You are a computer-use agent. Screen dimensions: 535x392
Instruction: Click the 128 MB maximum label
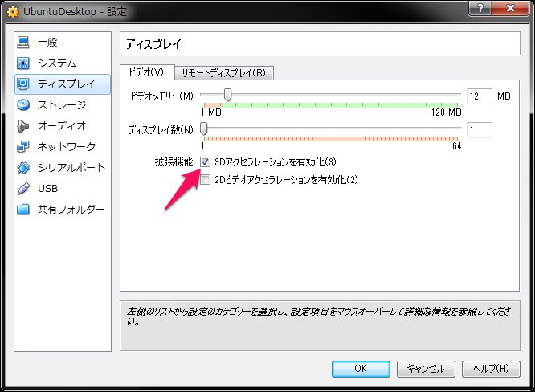[x=447, y=112]
